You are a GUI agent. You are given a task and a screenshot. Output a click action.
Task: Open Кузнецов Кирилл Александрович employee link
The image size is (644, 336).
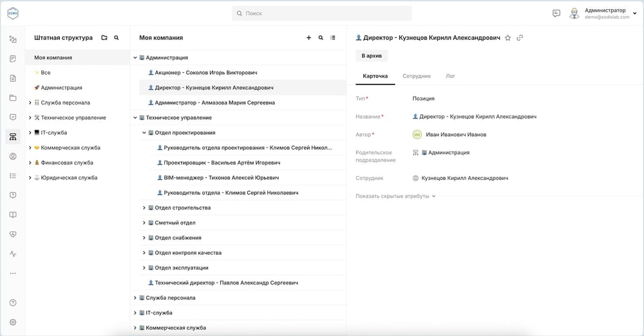(464, 178)
